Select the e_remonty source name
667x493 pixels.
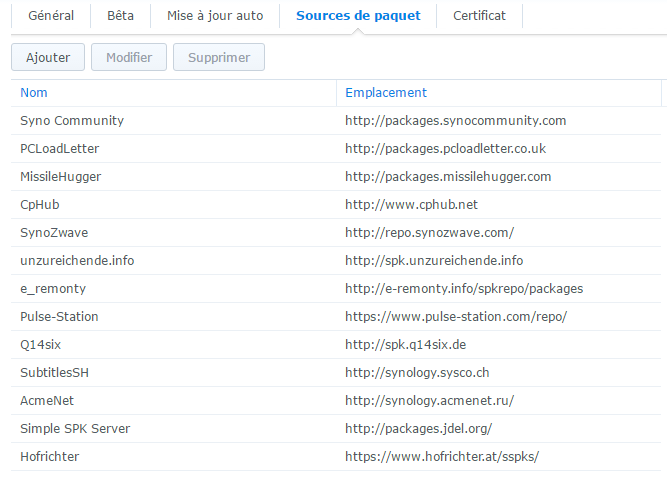click(53, 289)
